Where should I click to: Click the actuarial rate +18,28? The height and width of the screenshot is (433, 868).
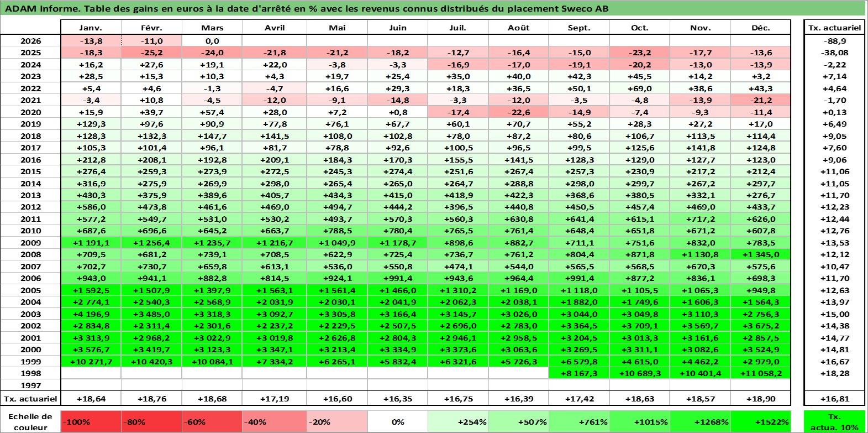click(834, 373)
